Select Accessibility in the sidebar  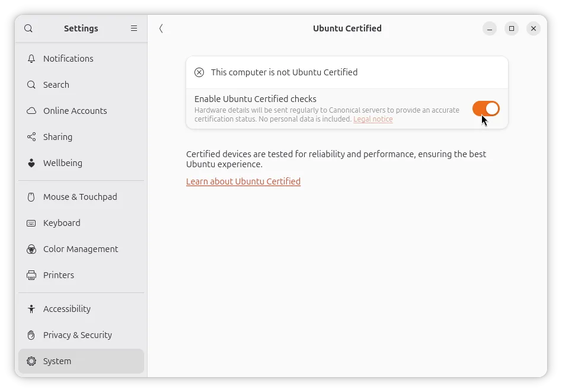click(x=81, y=309)
